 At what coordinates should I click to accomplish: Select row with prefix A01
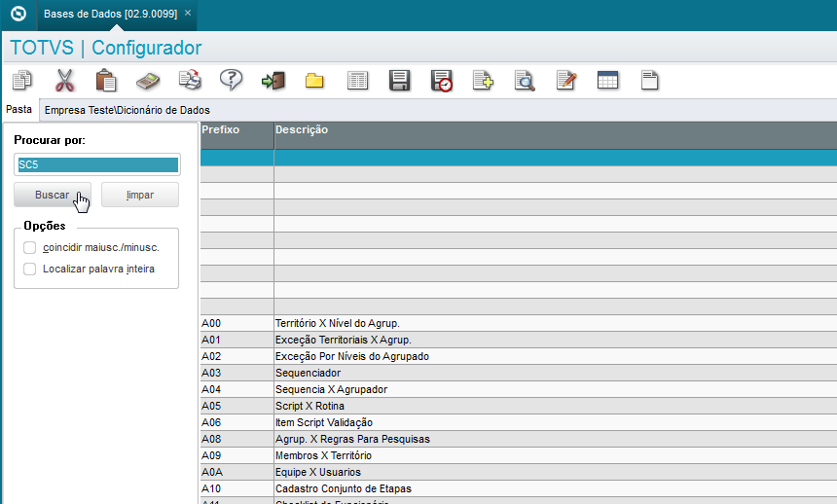(x=519, y=341)
